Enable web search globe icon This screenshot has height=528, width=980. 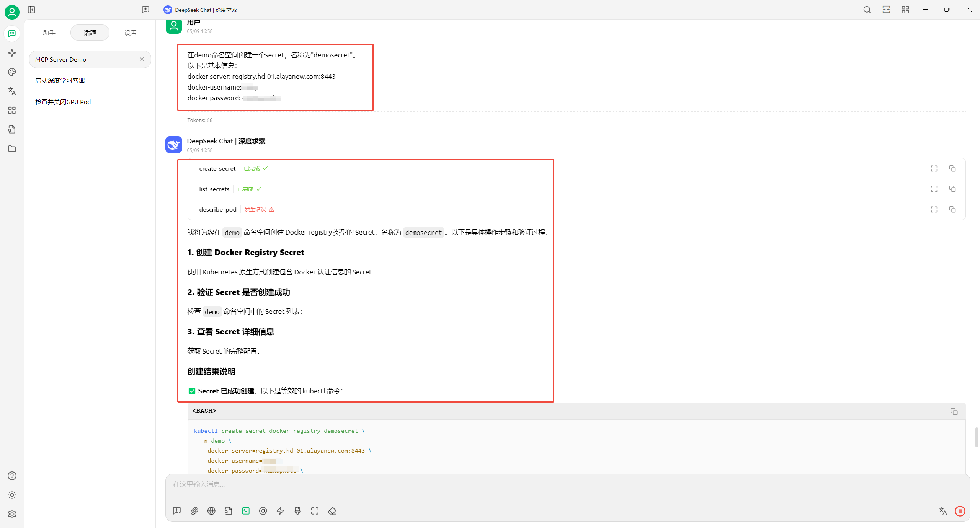point(211,511)
